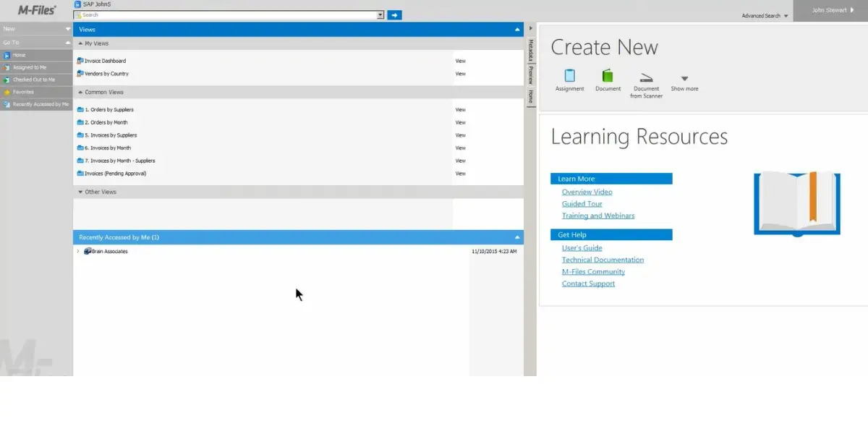Expand the Brain Associates row chevron

(x=77, y=251)
